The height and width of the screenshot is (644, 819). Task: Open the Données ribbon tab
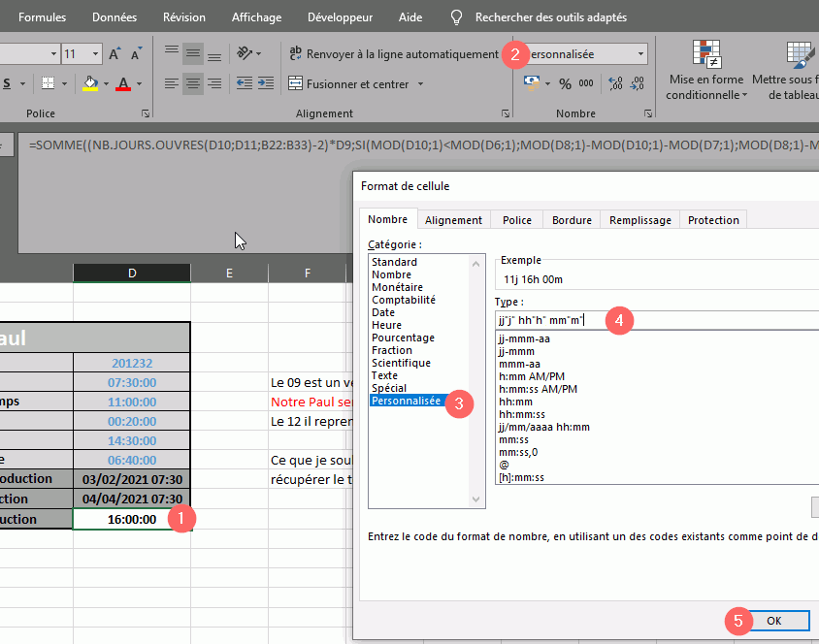(x=115, y=17)
